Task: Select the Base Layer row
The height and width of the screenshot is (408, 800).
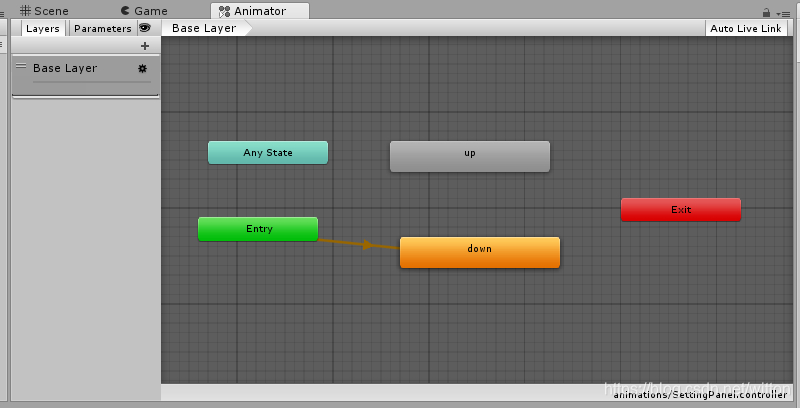Action: tap(85, 75)
